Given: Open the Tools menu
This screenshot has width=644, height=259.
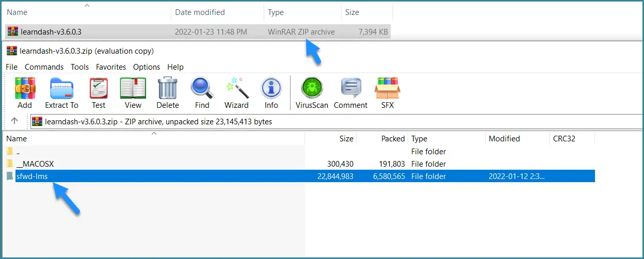Looking at the screenshot, I should (x=80, y=67).
